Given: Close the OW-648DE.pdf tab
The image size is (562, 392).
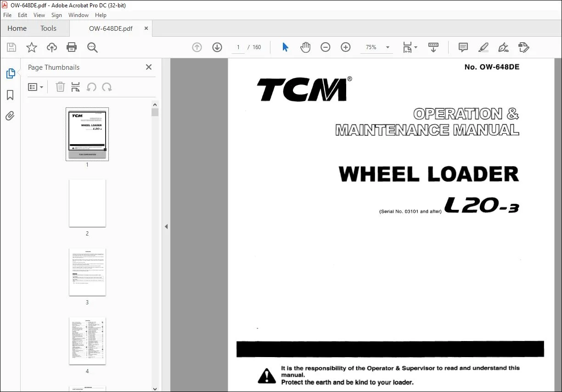Looking at the screenshot, I should (146, 28).
